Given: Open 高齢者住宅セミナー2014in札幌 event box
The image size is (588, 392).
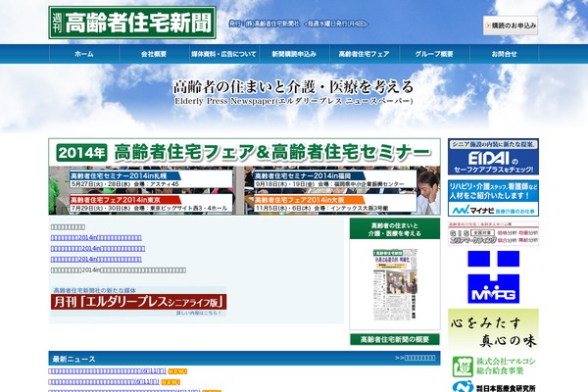Looking at the screenshot, I should tap(151, 179).
